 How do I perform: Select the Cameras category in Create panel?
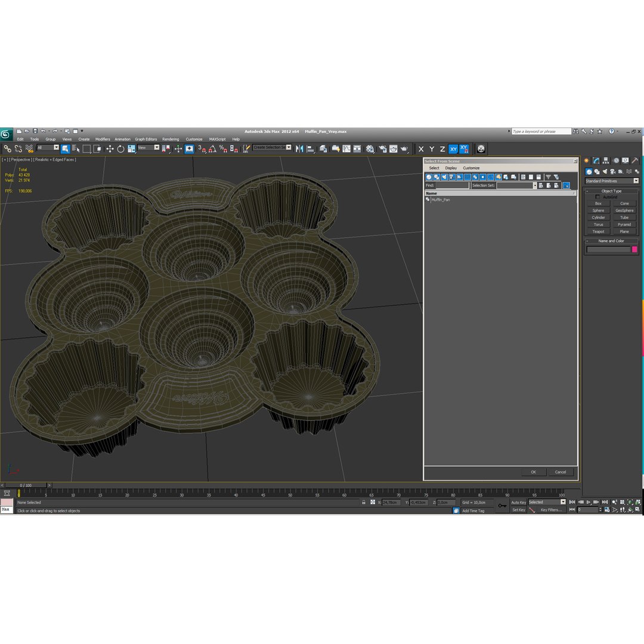612,172
